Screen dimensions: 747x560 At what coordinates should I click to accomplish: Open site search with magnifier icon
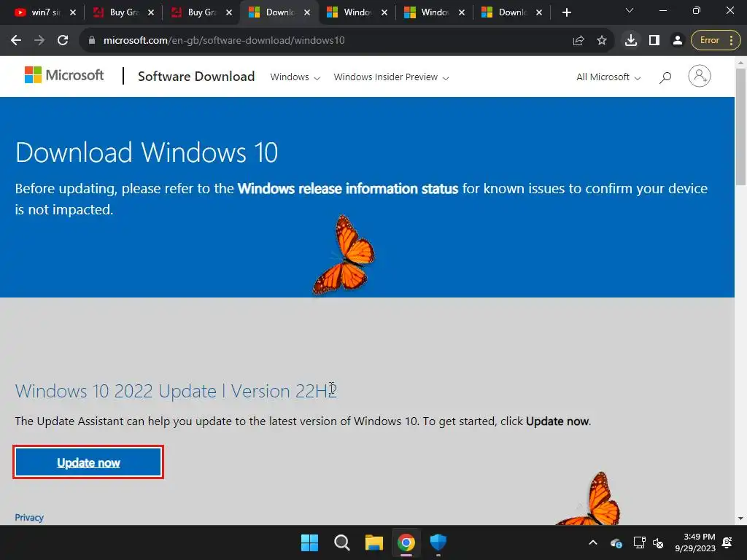click(x=665, y=77)
